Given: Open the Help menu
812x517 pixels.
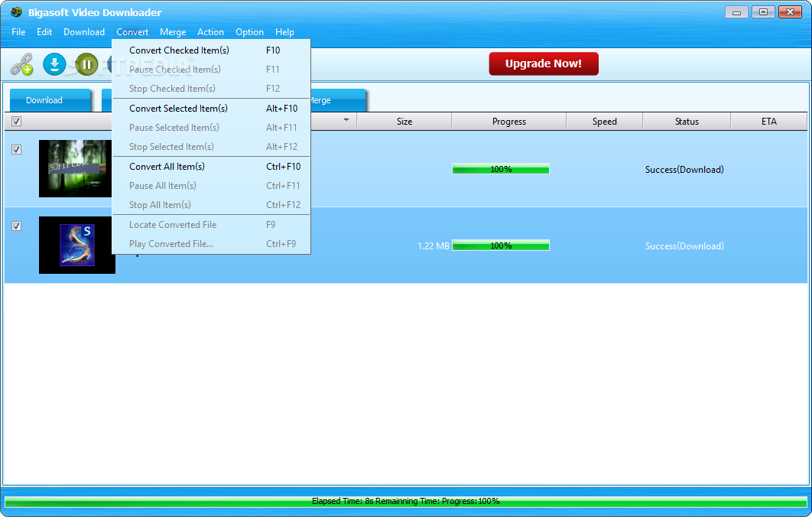Looking at the screenshot, I should [285, 32].
